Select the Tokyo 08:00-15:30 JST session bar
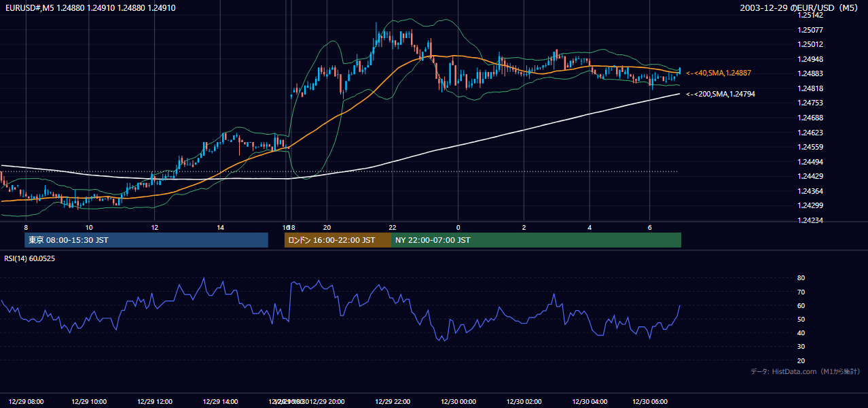Screen dimensions: 868x408 tap(146, 240)
